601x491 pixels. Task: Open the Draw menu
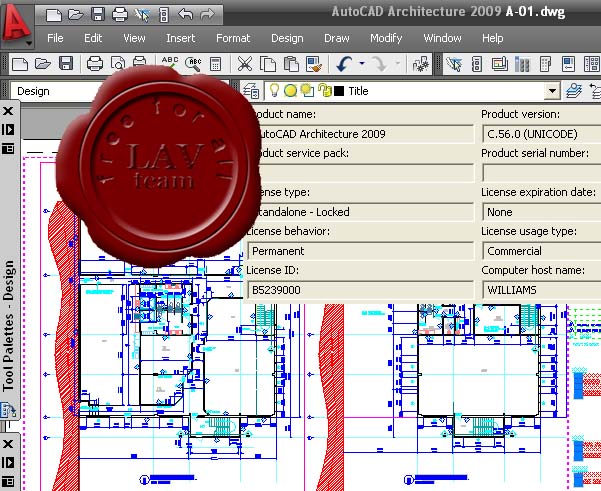337,38
